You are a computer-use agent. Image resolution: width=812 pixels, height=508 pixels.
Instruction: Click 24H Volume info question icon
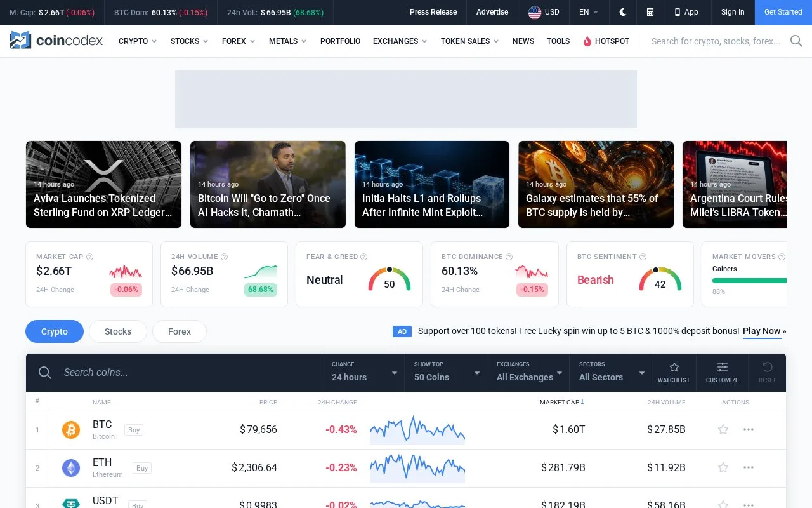[224, 257]
